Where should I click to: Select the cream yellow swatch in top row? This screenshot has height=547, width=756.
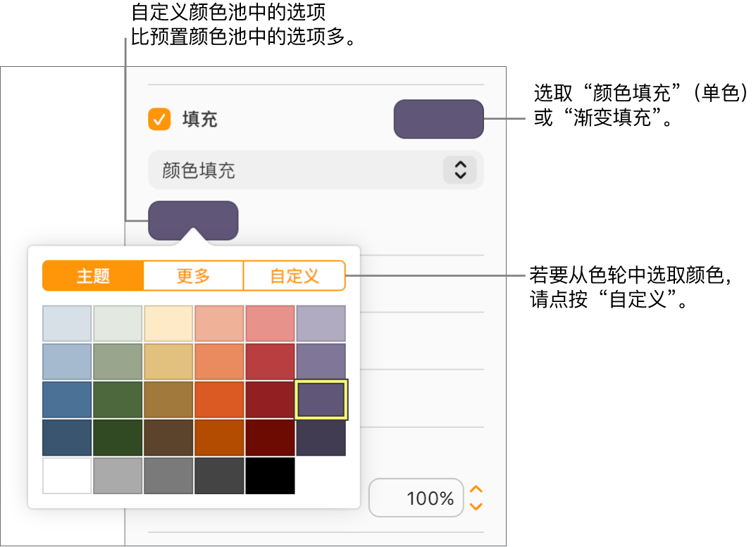pos(168,322)
